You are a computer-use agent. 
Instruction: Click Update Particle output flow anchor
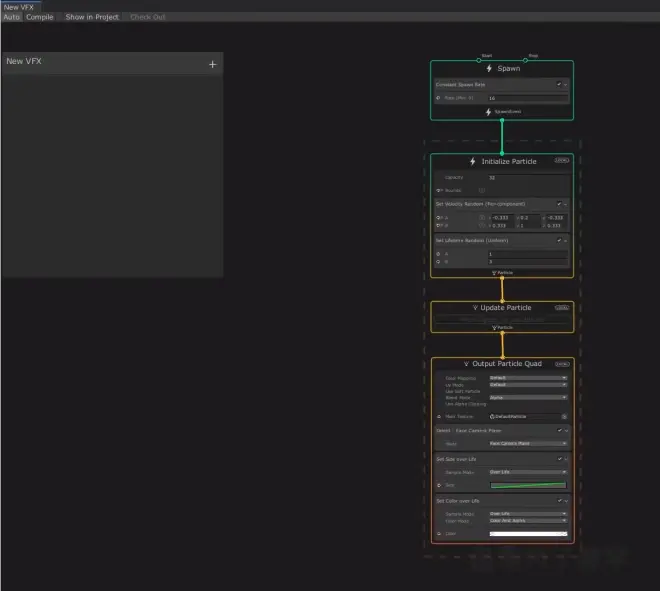click(x=502, y=333)
